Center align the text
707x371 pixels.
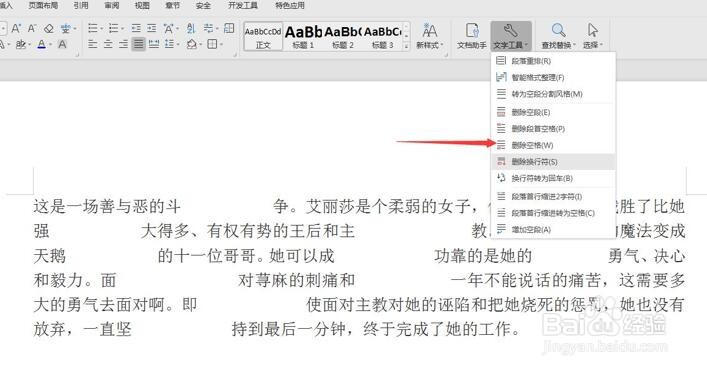pyautogui.click(x=108, y=44)
